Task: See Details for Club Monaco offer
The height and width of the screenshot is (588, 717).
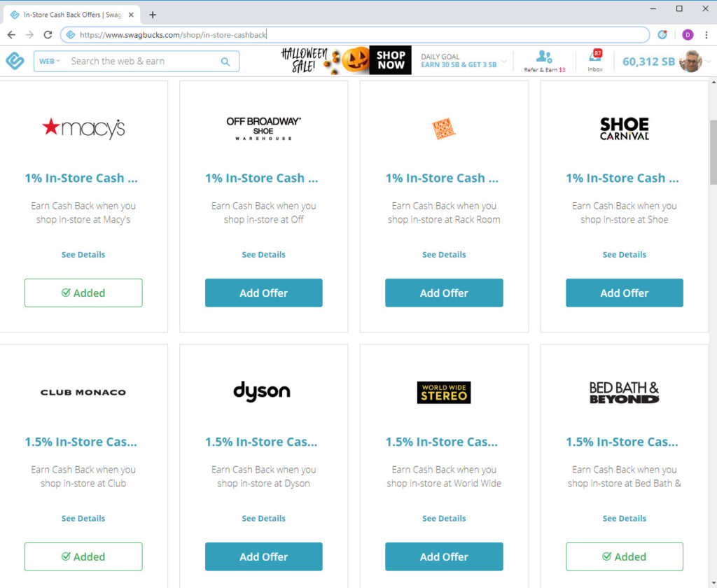Action: 83,519
